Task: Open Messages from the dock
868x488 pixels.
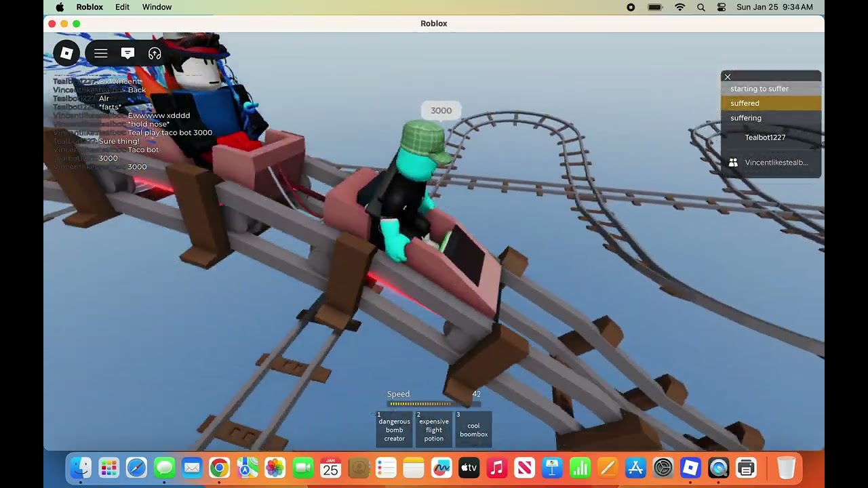Action: point(164,468)
